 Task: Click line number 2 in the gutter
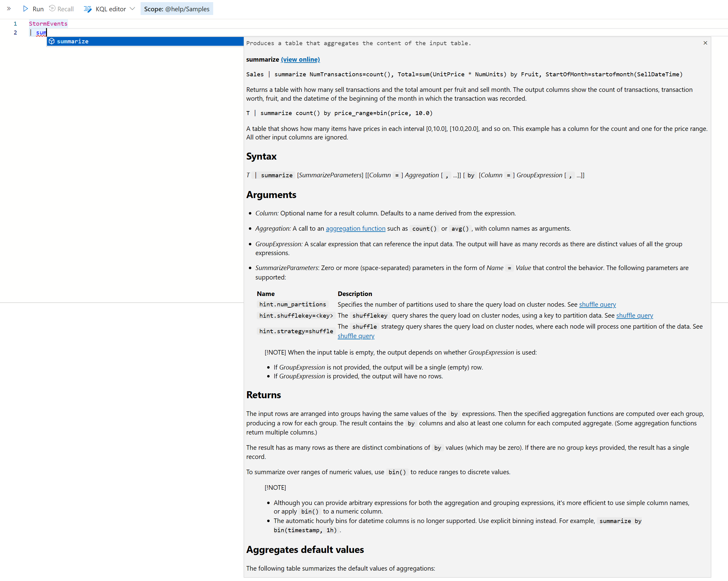15,33
